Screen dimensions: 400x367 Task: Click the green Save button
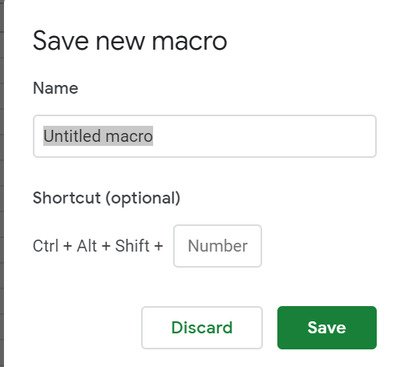pyautogui.click(x=327, y=327)
